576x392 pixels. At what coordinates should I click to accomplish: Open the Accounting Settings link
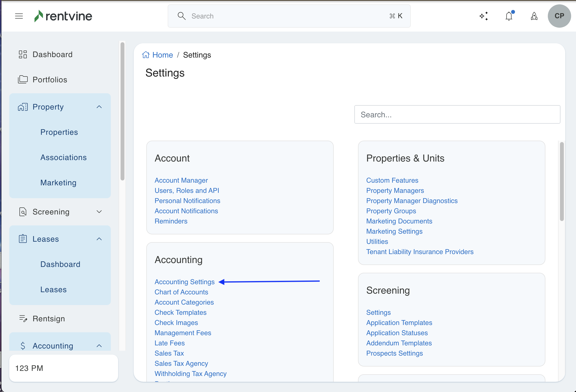point(184,282)
